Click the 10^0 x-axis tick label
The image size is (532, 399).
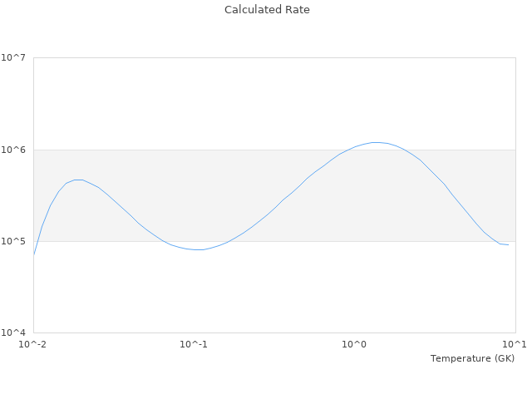point(355,344)
